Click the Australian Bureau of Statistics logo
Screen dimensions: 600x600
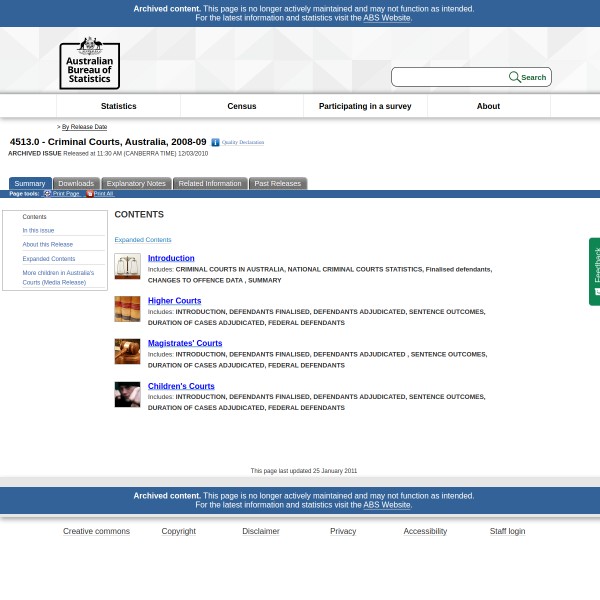click(x=89, y=63)
